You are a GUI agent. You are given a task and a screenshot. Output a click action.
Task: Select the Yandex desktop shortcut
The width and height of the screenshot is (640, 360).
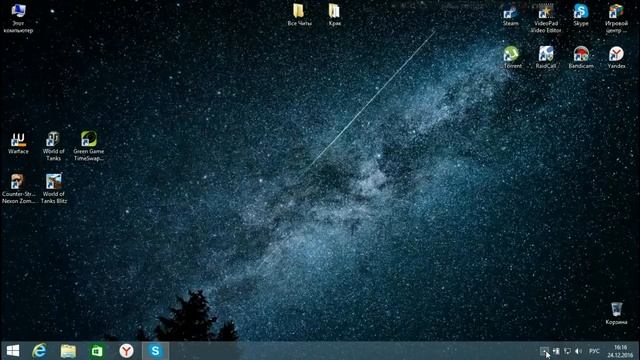616,57
